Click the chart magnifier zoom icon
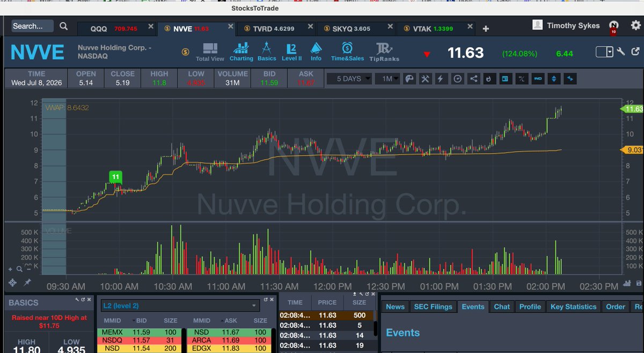Image resolution: width=644 pixels, height=353 pixels. click(x=19, y=269)
